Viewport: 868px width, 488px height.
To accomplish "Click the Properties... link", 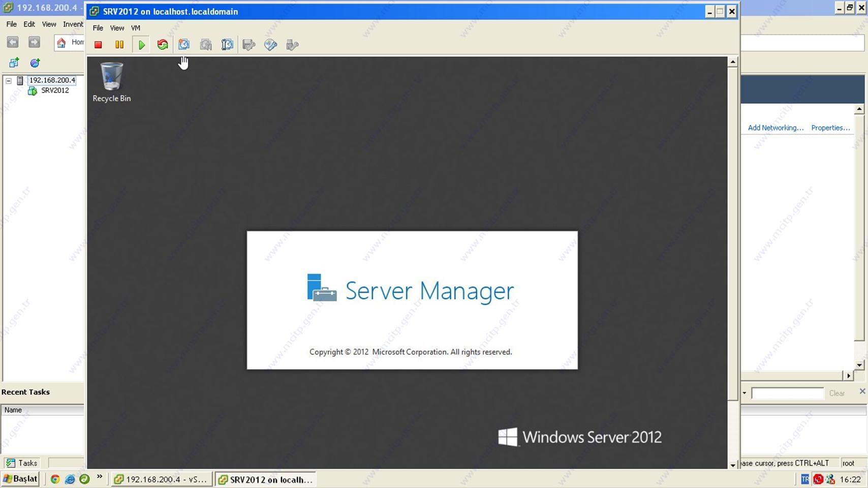I will tap(830, 128).
